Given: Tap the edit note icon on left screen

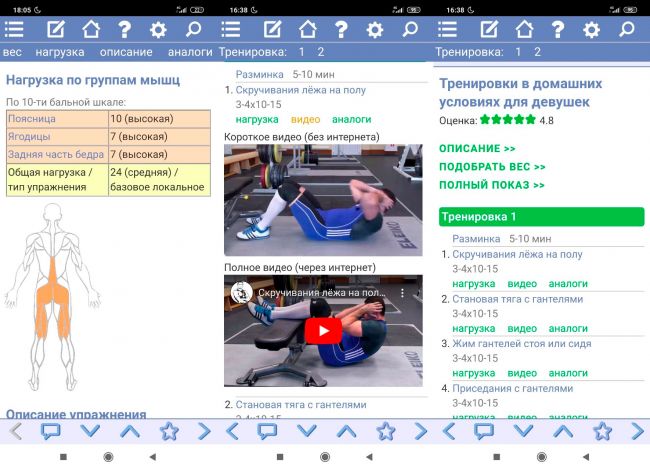Looking at the screenshot, I should [x=56, y=29].
